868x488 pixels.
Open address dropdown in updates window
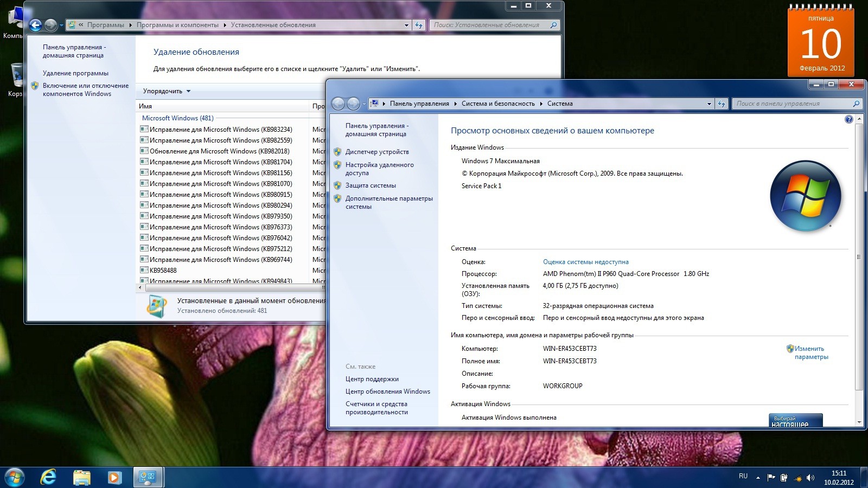pos(406,25)
